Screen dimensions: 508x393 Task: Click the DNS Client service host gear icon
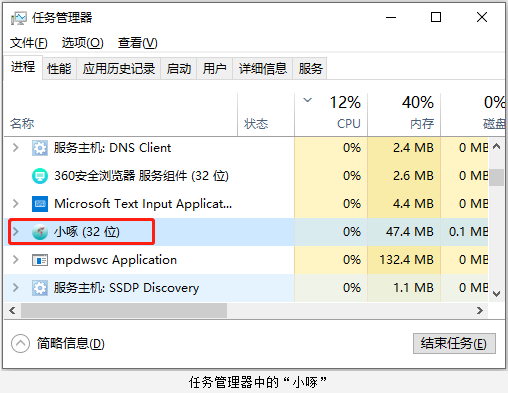[x=40, y=148]
